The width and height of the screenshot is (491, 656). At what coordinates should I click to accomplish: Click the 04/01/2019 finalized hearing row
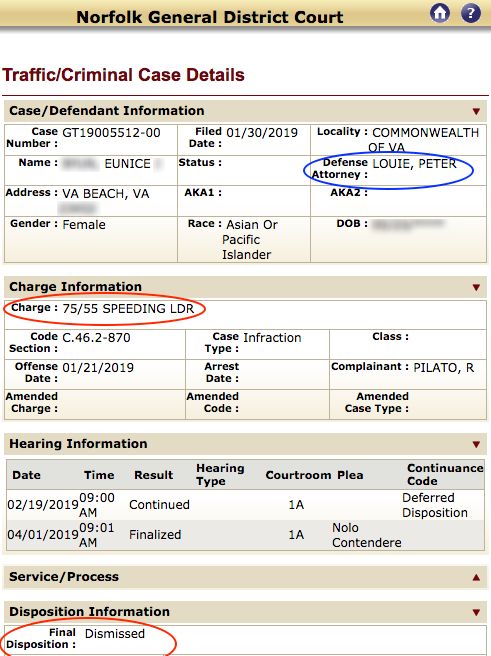click(x=246, y=535)
